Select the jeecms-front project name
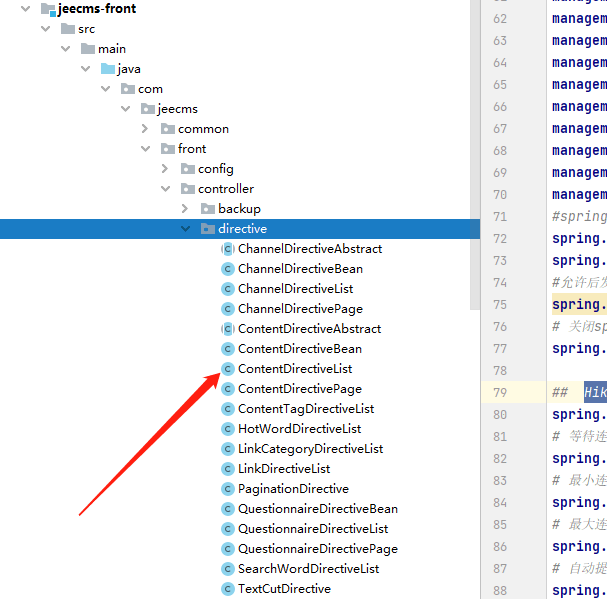 tap(97, 9)
